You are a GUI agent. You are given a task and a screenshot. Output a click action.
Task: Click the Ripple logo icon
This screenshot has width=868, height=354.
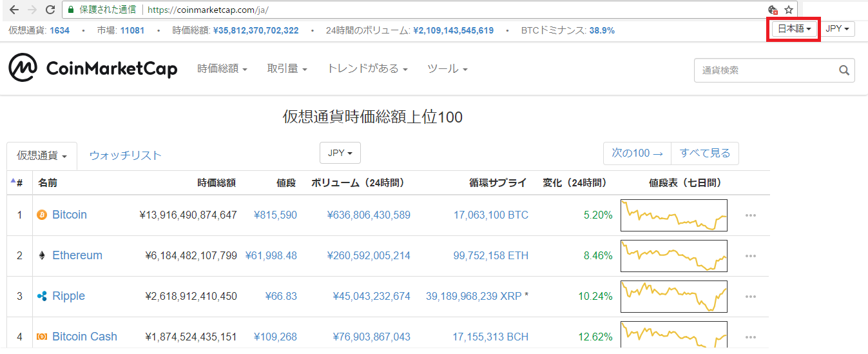pyautogui.click(x=42, y=296)
